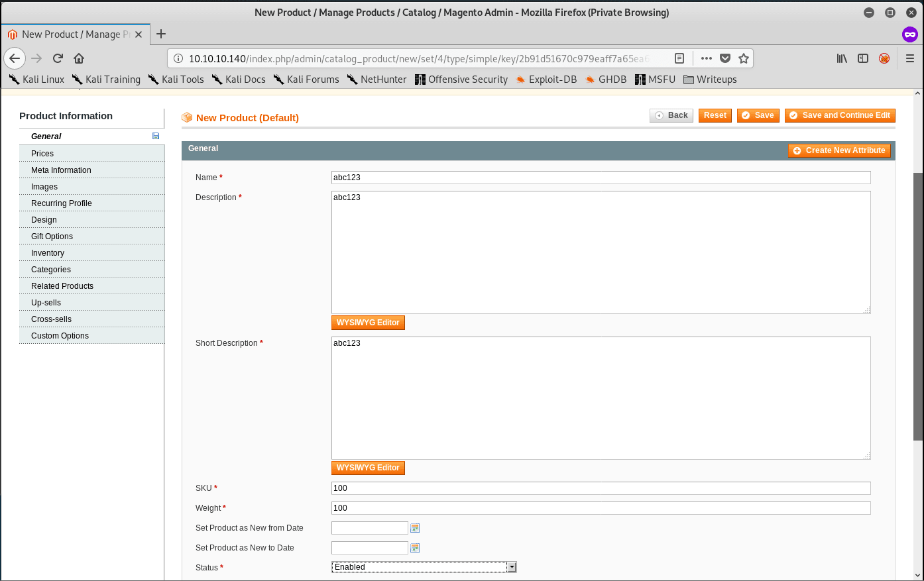Open Exploit-DB bookmark
The height and width of the screenshot is (581, 924).
click(546, 79)
